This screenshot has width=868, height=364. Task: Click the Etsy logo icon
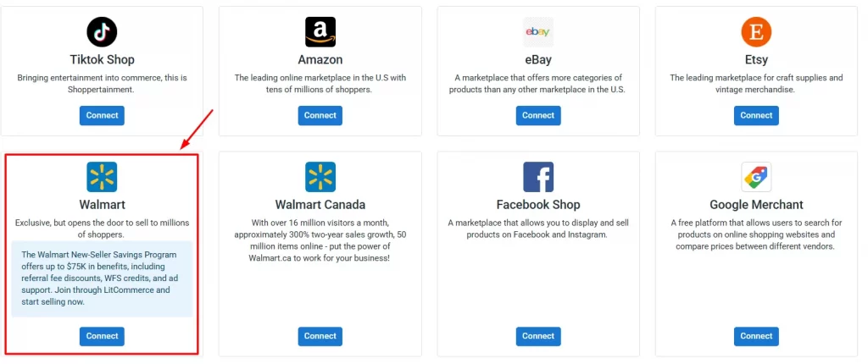click(756, 32)
